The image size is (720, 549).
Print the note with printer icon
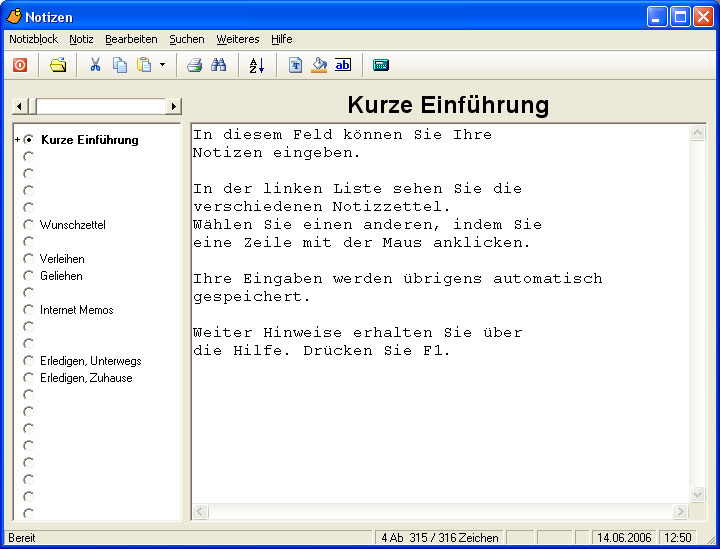pyautogui.click(x=194, y=65)
